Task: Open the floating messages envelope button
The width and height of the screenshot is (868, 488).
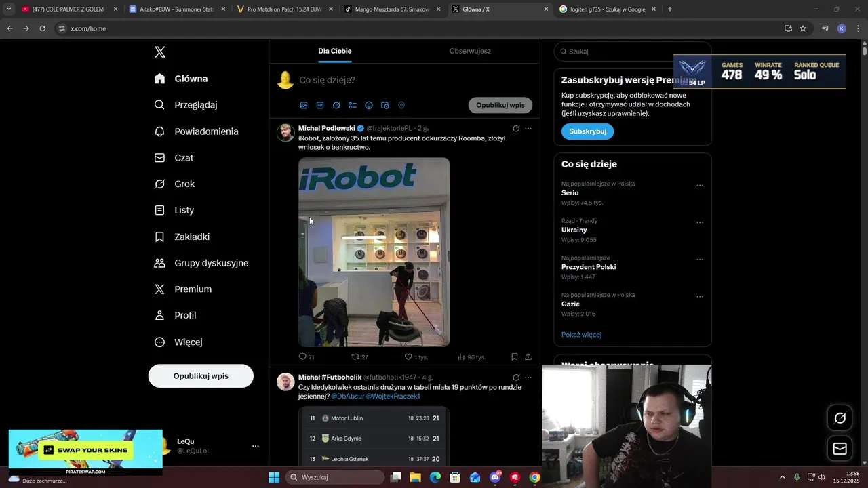Action: pyautogui.click(x=840, y=449)
